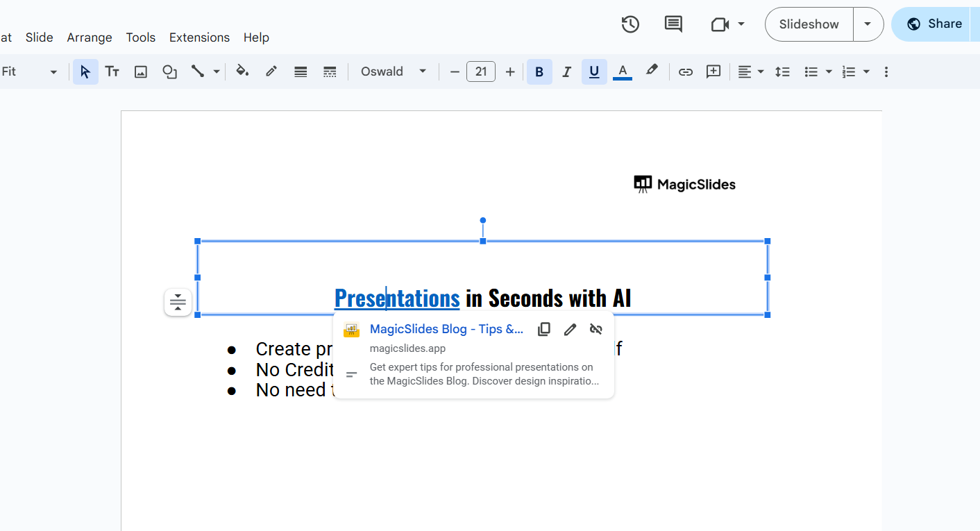This screenshot has height=531, width=980.
Task: Click the "magicslides.app" domain text
Action: pos(407,348)
